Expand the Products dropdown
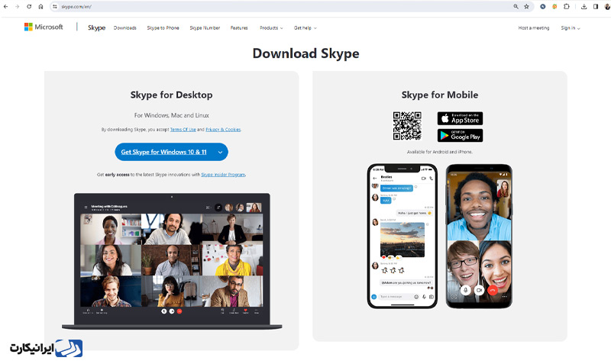The image size is (611, 364). pyautogui.click(x=271, y=28)
